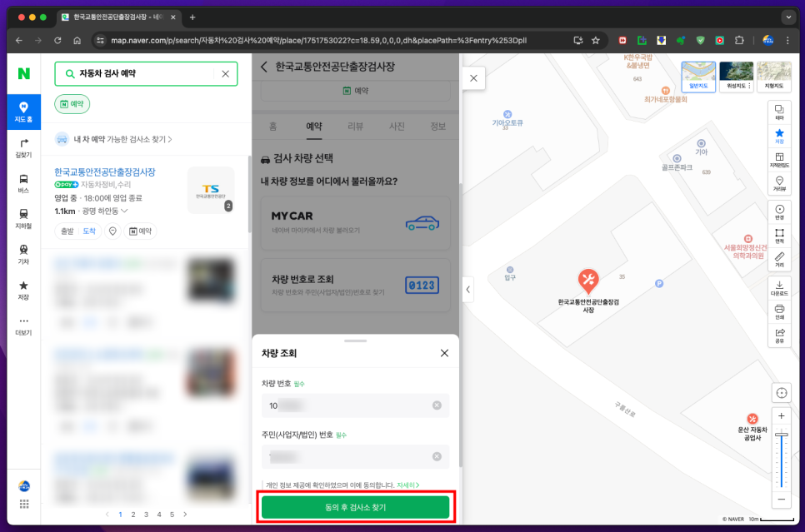The width and height of the screenshot is (805, 532).
Task: Choose 차량 번호로 조회 option
Action: [x=355, y=286]
